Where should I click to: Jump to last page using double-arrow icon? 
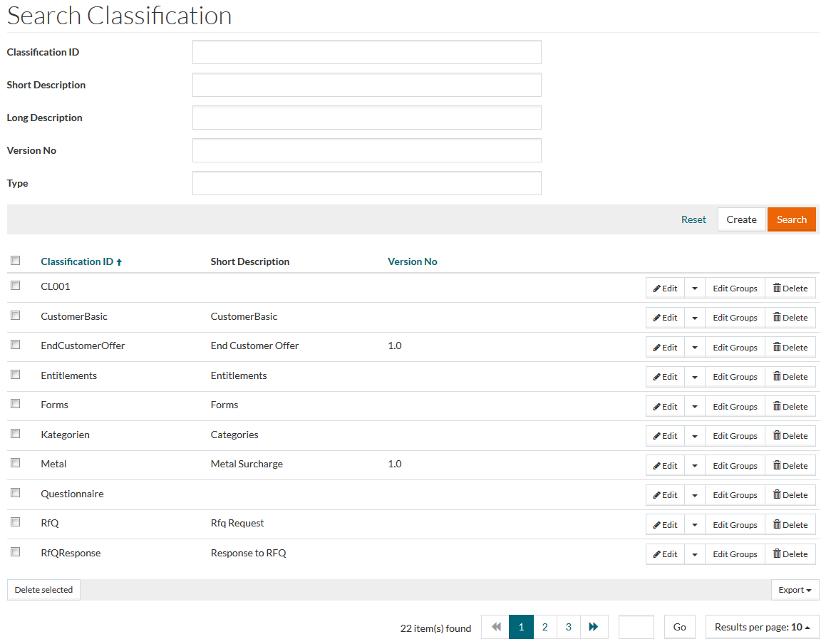pyautogui.click(x=594, y=627)
